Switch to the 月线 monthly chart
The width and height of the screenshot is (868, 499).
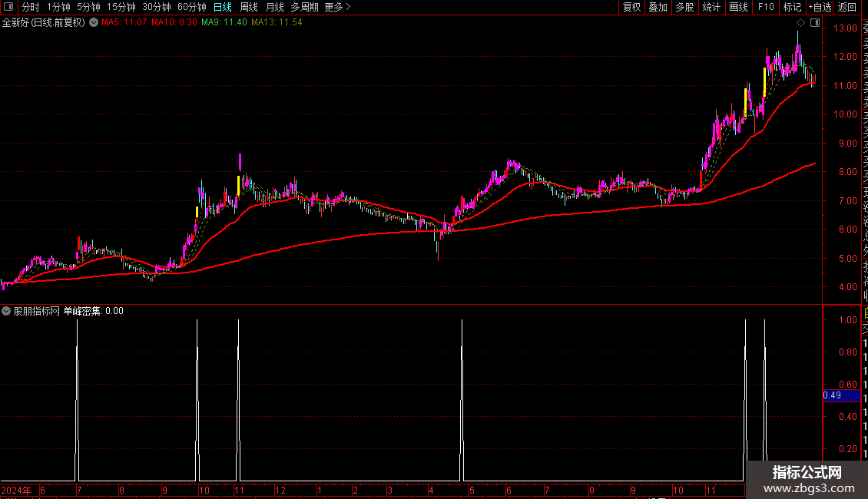tap(274, 7)
